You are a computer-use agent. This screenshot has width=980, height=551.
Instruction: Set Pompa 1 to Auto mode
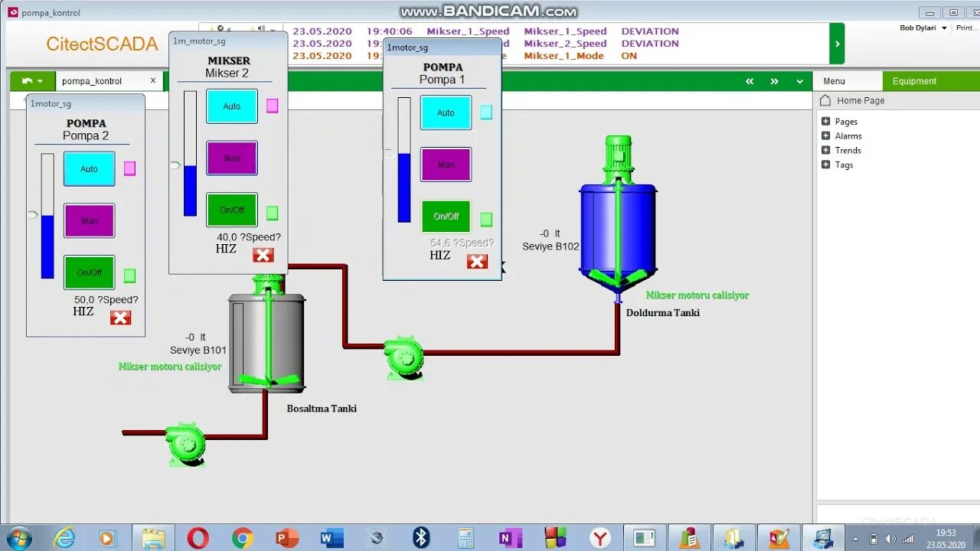coord(446,112)
